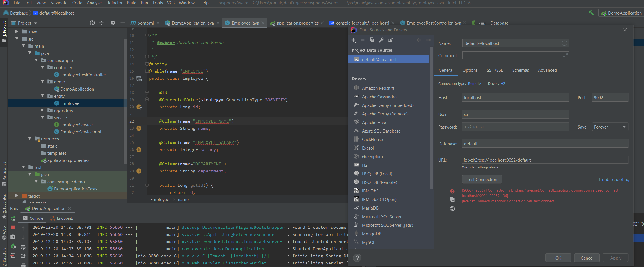
Task: Expand the target folder
Action: (x=17, y=196)
